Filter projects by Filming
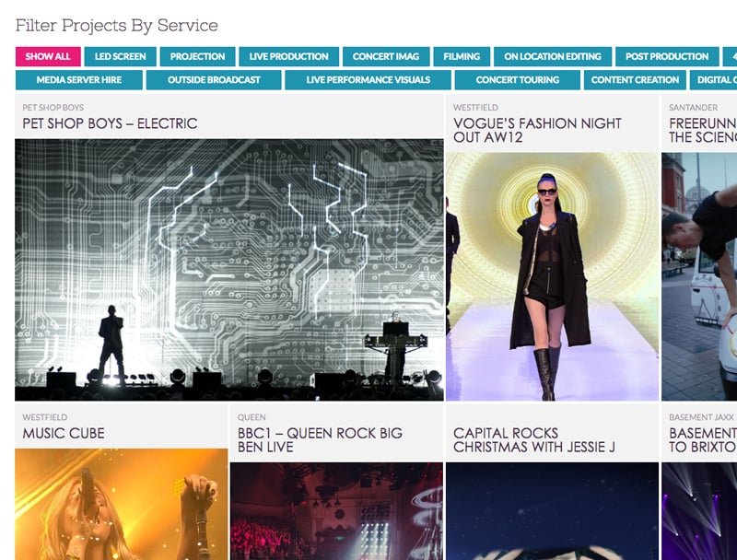 461,57
